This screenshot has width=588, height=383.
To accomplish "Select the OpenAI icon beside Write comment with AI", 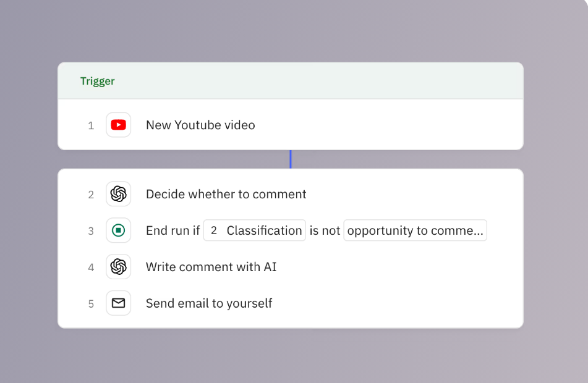I will (118, 267).
